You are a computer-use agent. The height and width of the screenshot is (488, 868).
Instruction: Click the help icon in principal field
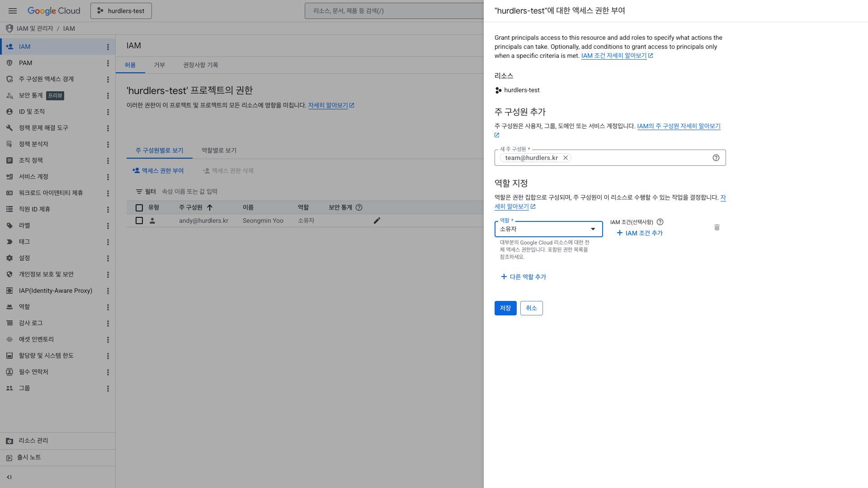[716, 158]
